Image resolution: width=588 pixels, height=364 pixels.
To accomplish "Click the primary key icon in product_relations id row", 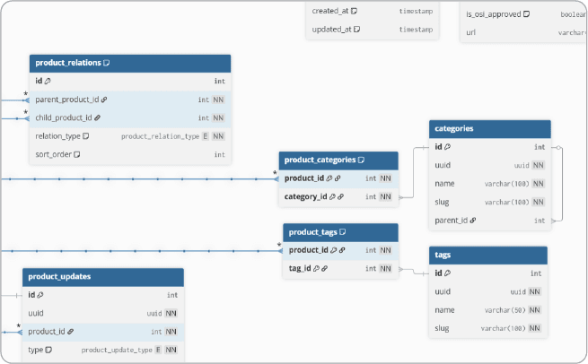I will pos(48,81).
